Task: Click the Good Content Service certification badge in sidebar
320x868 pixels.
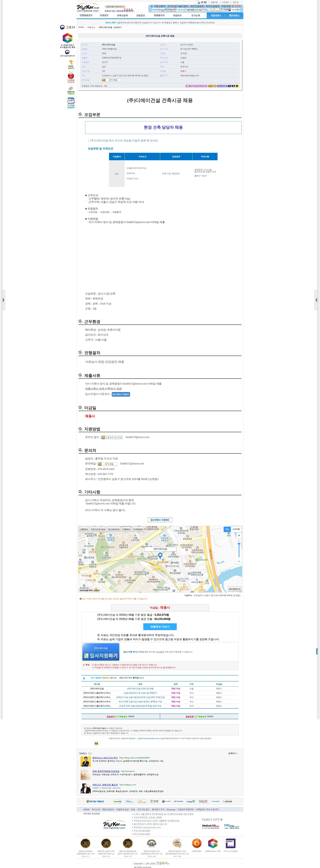Action: 67,41
